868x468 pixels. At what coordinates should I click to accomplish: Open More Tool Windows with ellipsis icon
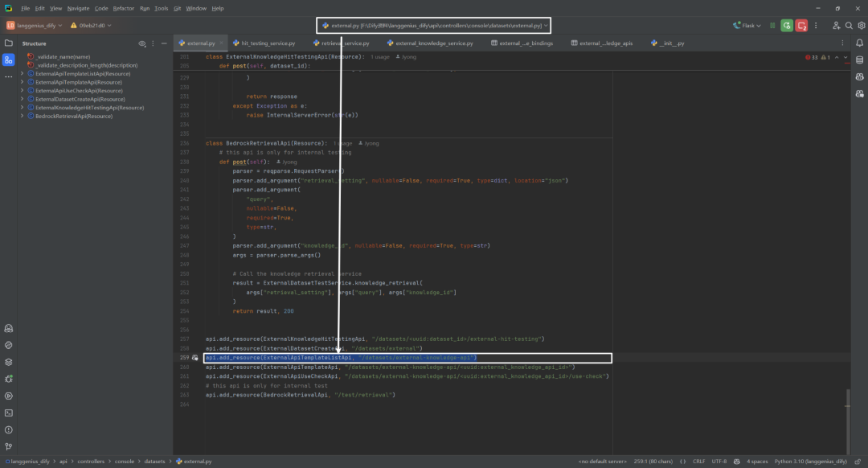tap(8, 76)
